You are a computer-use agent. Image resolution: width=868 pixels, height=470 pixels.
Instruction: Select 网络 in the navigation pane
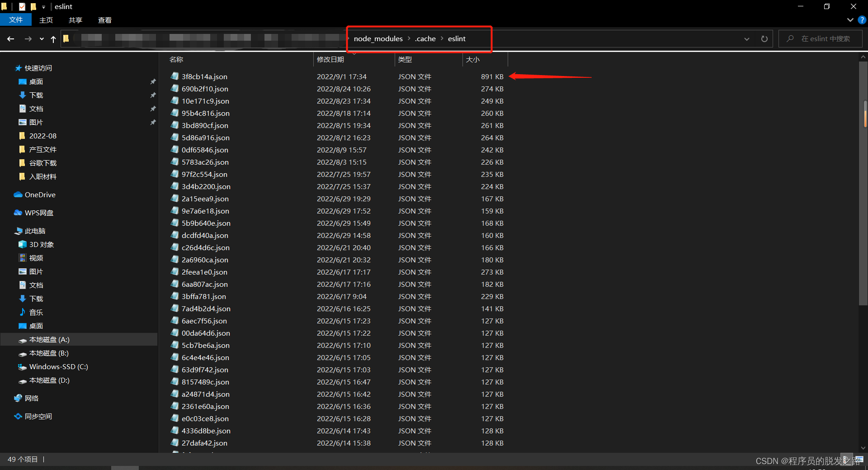coord(32,399)
